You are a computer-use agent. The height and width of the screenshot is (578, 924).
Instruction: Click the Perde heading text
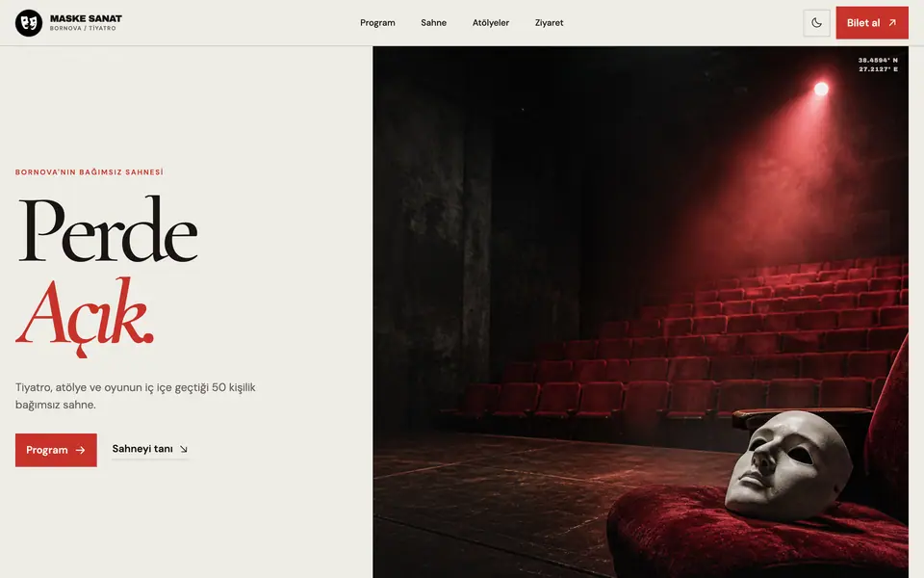coord(108,229)
